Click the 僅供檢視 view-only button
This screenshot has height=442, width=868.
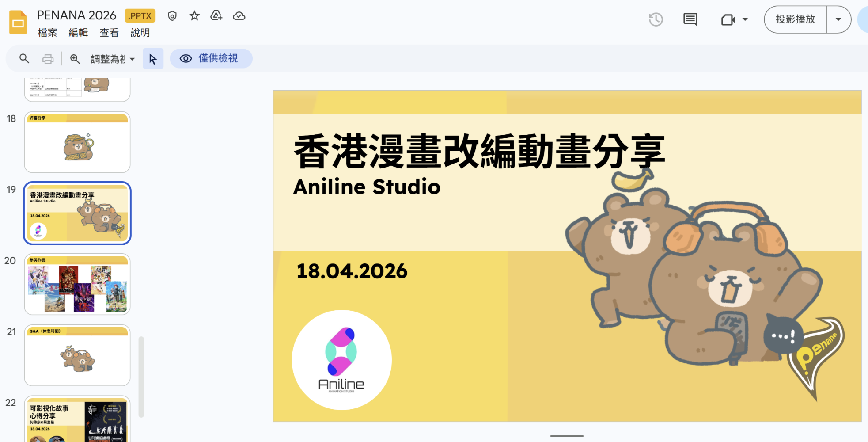pos(211,58)
